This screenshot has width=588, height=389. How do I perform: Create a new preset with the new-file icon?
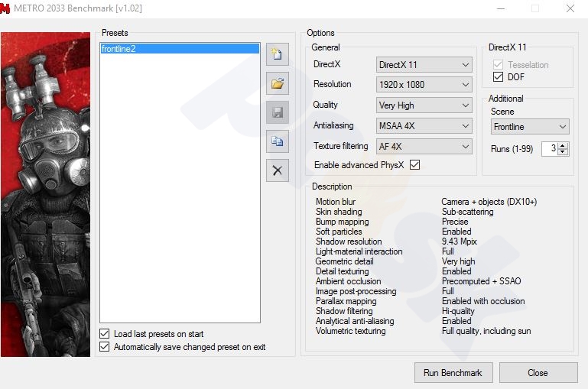tap(278, 54)
